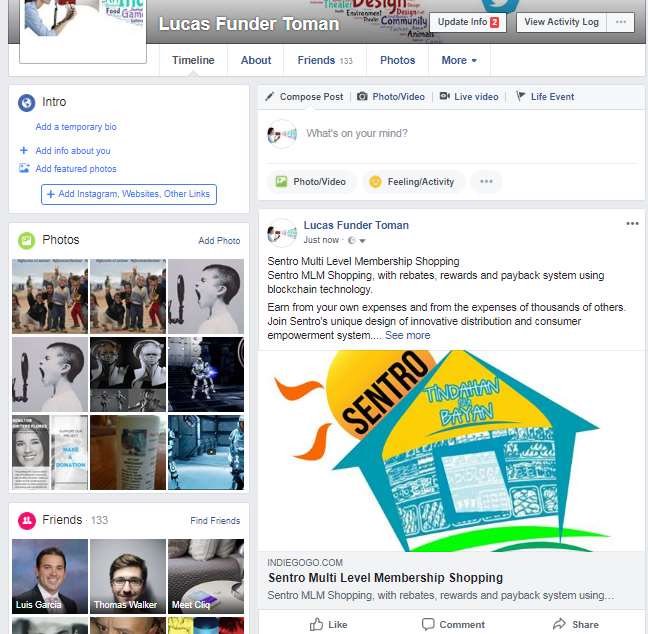Open the More dropdown in profile tabs
This screenshot has height=634, width=648.
point(459,60)
